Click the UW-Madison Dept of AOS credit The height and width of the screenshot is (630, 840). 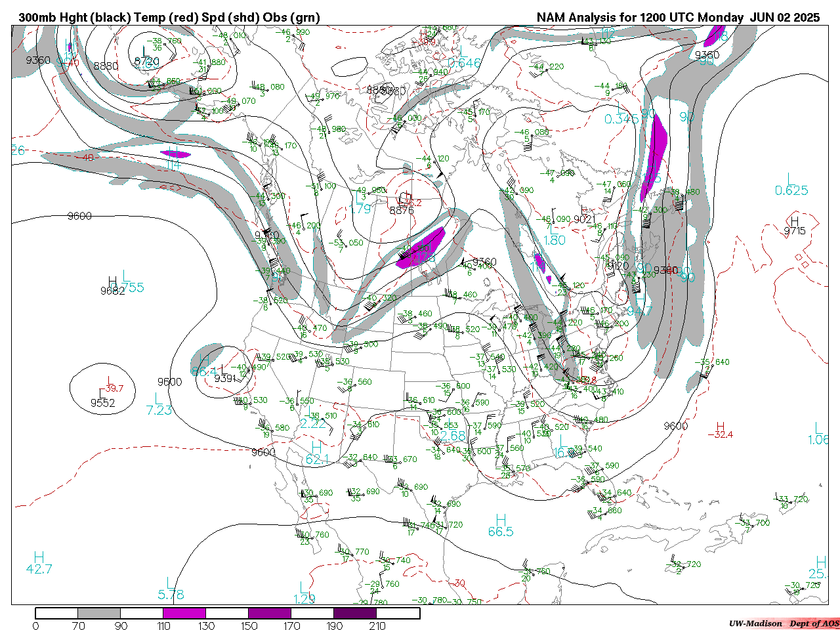[784, 623]
